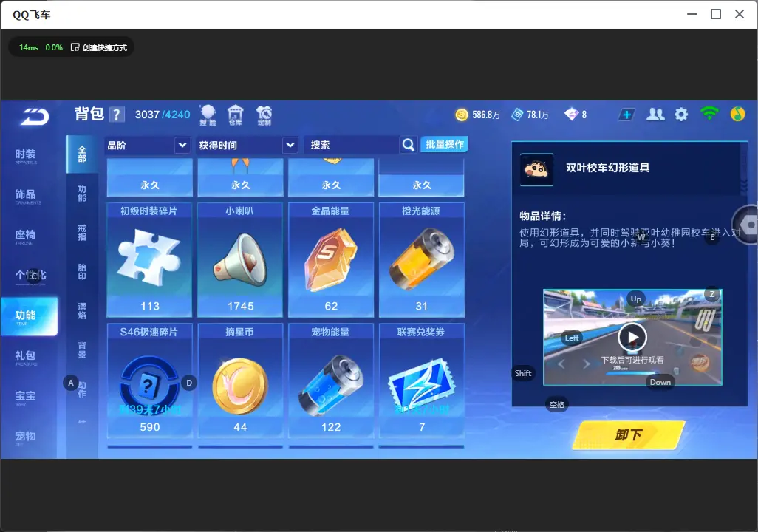Open the 宠物 pet category
Image resolution: width=758 pixels, height=532 pixels.
click(26, 437)
